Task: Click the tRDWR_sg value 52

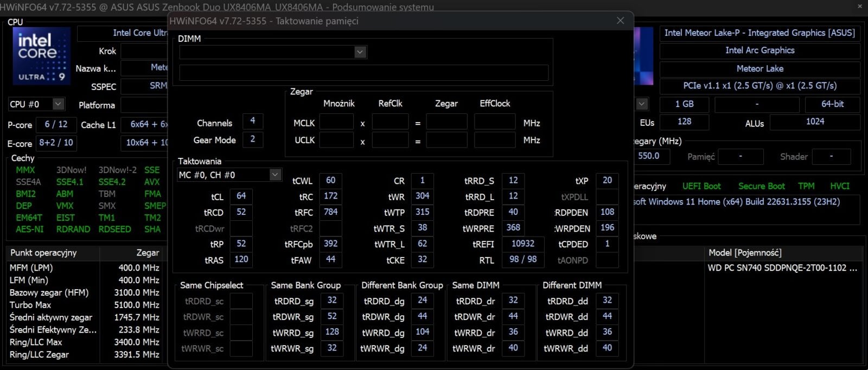Action: [x=332, y=316]
